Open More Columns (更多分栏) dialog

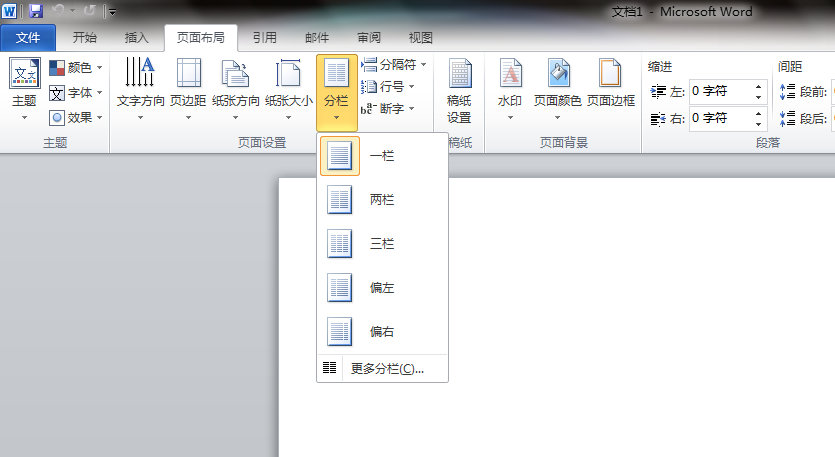382,369
